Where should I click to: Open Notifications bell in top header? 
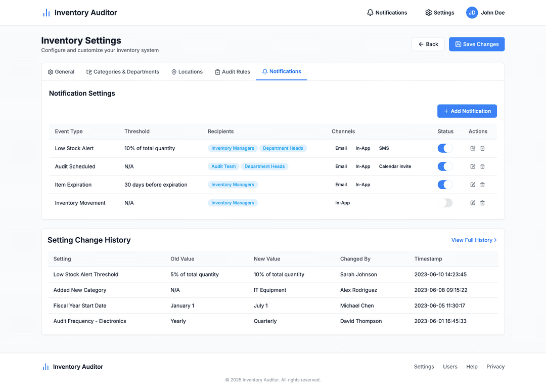click(x=387, y=13)
